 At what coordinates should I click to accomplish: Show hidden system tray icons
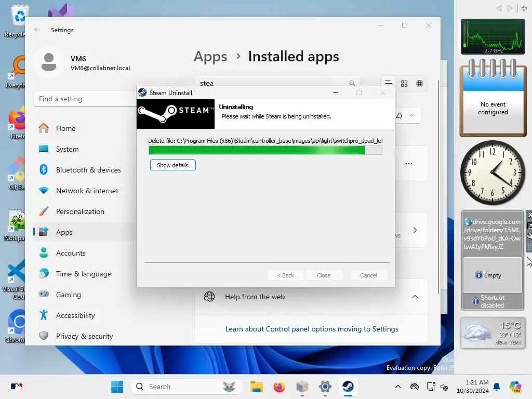pos(398,387)
